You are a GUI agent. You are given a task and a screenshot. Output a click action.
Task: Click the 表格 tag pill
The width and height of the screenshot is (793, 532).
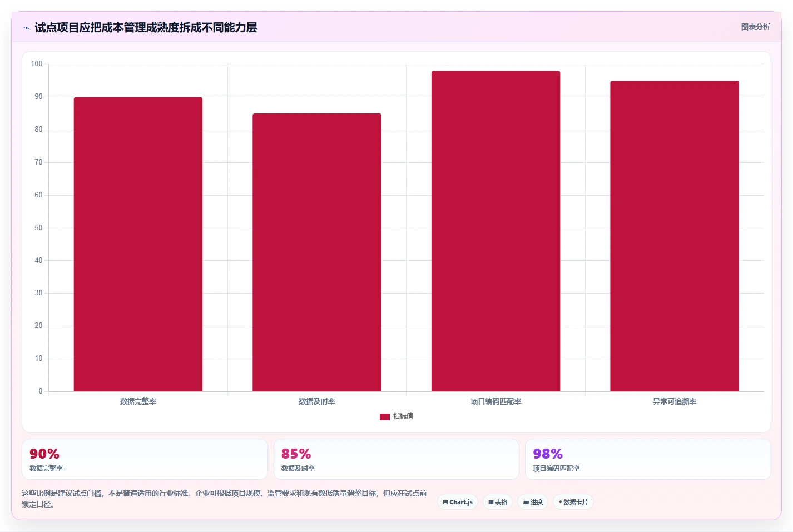[498, 502]
